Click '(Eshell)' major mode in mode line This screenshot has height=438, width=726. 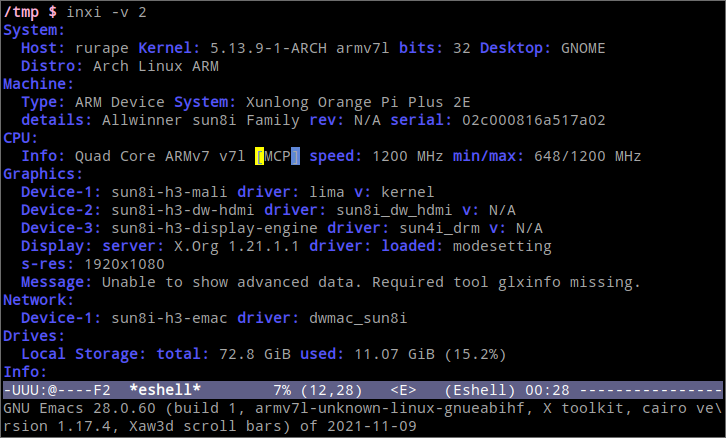pos(480,390)
